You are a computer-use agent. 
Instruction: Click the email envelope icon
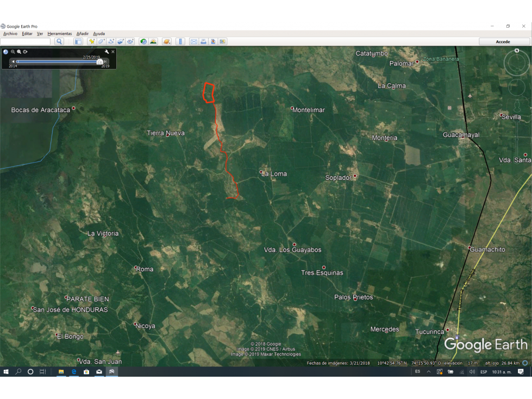point(194,41)
